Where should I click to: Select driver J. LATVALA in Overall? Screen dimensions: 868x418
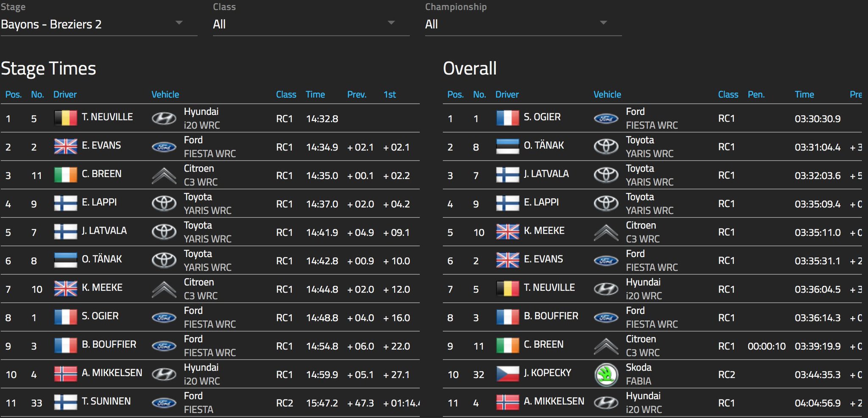pyautogui.click(x=546, y=174)
